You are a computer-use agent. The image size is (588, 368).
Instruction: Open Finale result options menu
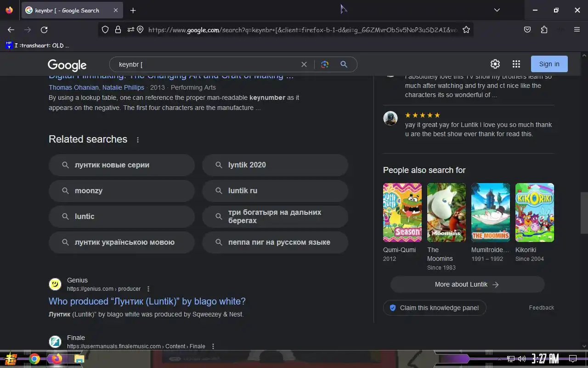tap(213, 346)
